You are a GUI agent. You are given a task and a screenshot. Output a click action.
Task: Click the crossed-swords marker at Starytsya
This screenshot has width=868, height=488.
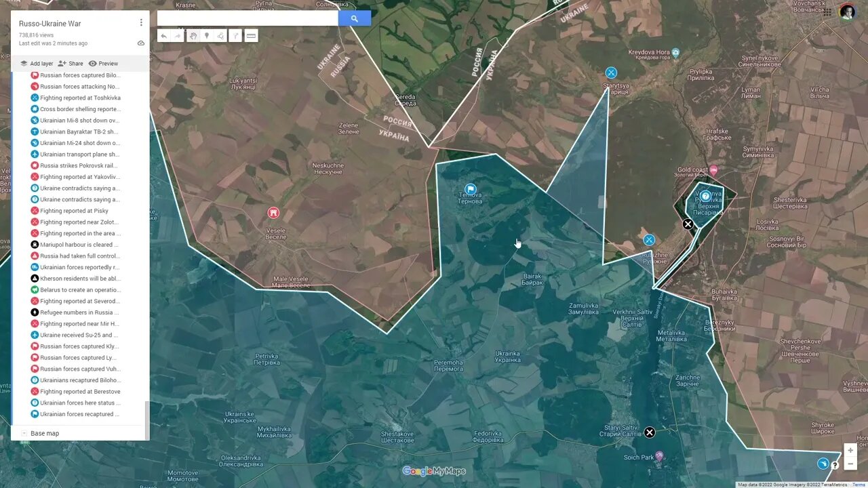[x=611, y=73]
